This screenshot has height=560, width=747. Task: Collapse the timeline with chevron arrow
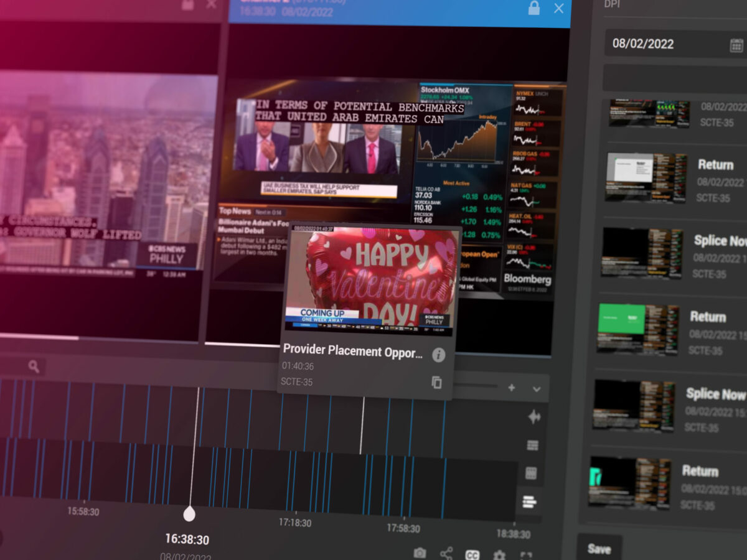coord(537,389)
